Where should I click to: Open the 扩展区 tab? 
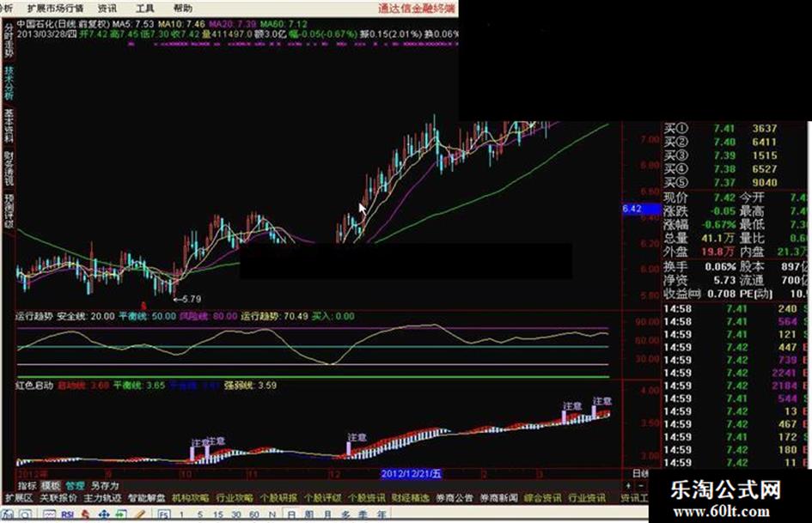tap(19, 498)
